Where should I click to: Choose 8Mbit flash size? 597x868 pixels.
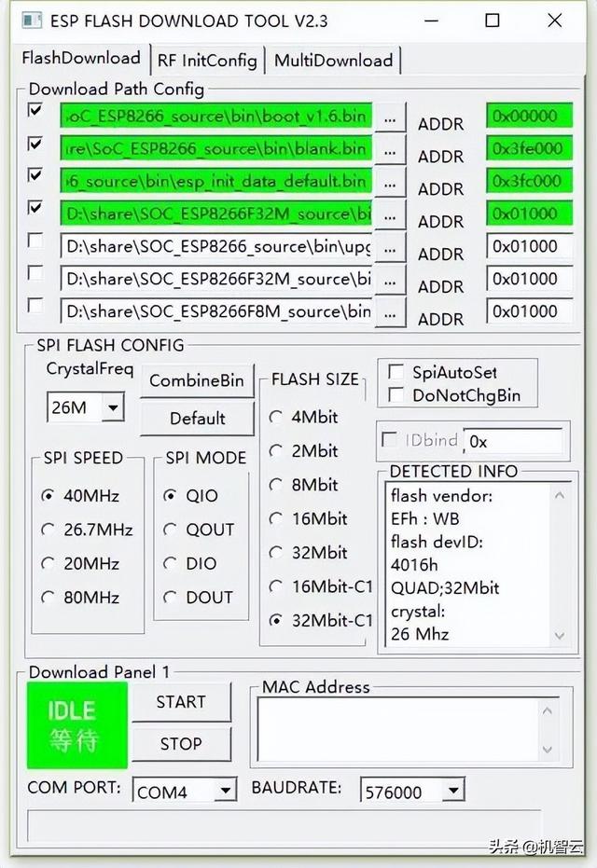303,485
